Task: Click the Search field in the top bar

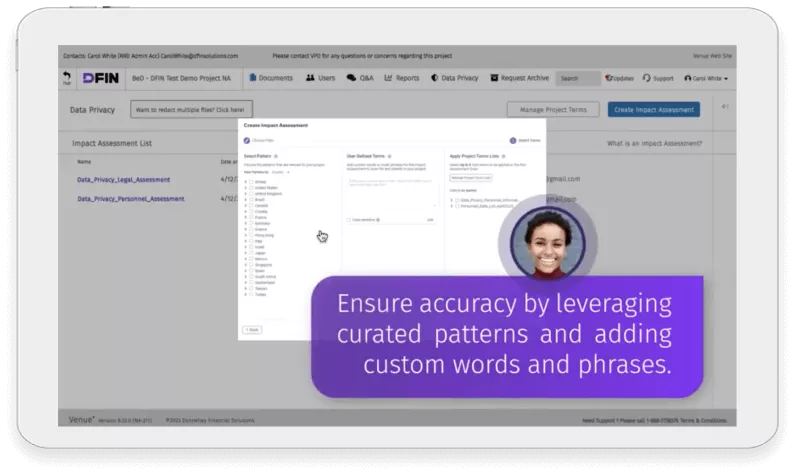Action: pyautogui.click(x=578, y=78)
